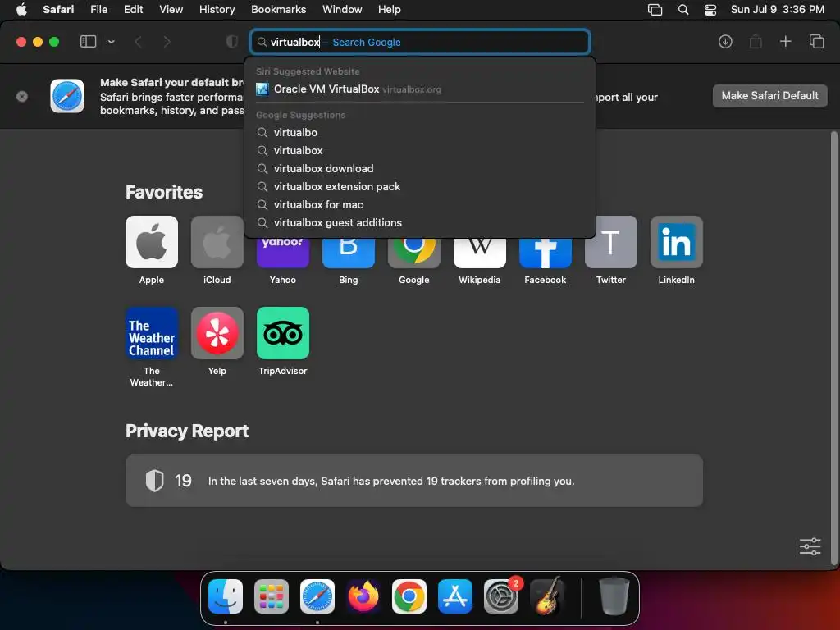The image size is (840, 630).
Task: Open the TripAdvisor favorite
Action: (x=283, y=333)
